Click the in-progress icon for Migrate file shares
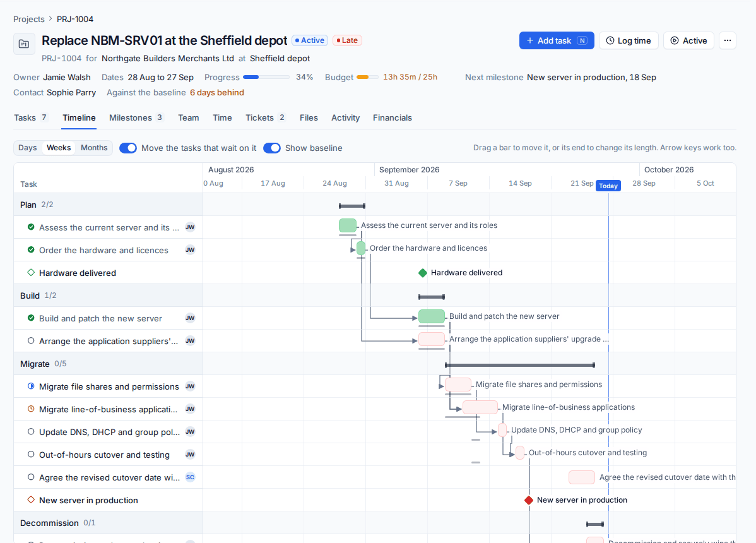This screenshot has width=756, height=543. (31, 386)
